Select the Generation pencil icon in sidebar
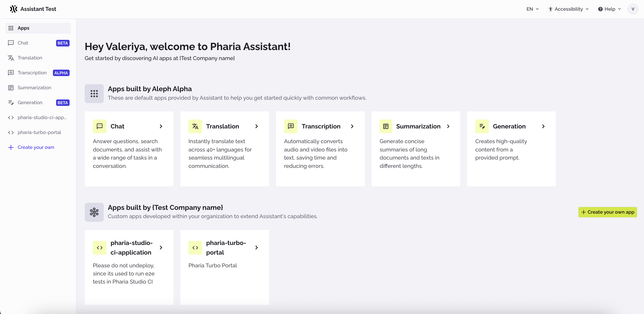Screen dimensions: 644x314 [11, 102]
